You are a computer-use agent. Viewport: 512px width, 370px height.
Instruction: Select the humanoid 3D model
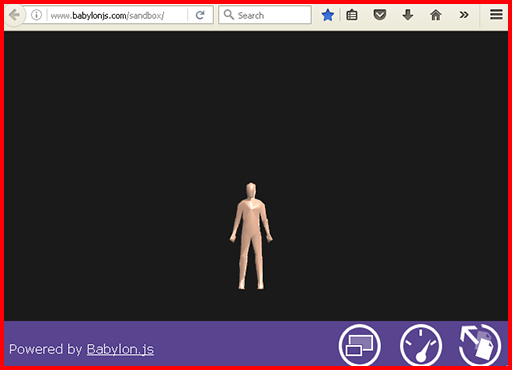tap(251, 236)
